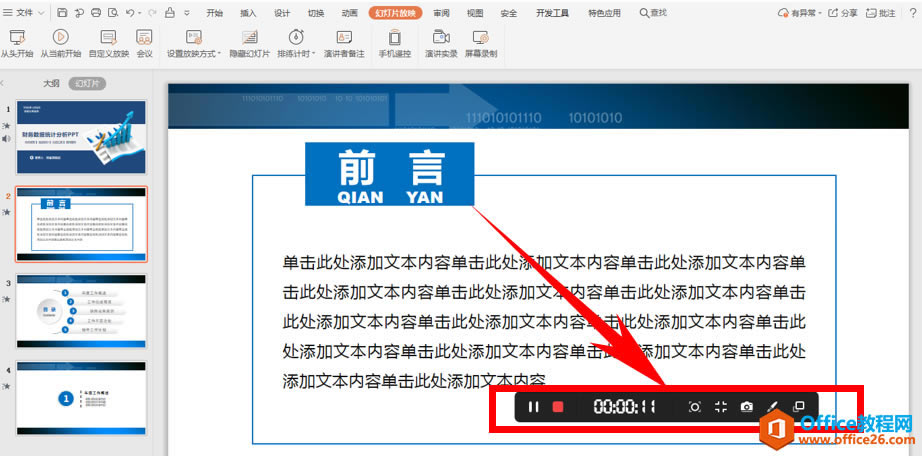Start slideshow from beginning (从头开始)
The height and width of the screenshot is (457, 922).
(16, 44)
